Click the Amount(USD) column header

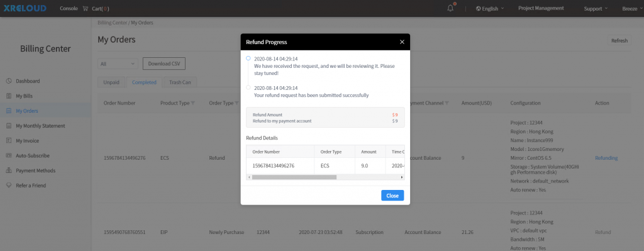477,103
